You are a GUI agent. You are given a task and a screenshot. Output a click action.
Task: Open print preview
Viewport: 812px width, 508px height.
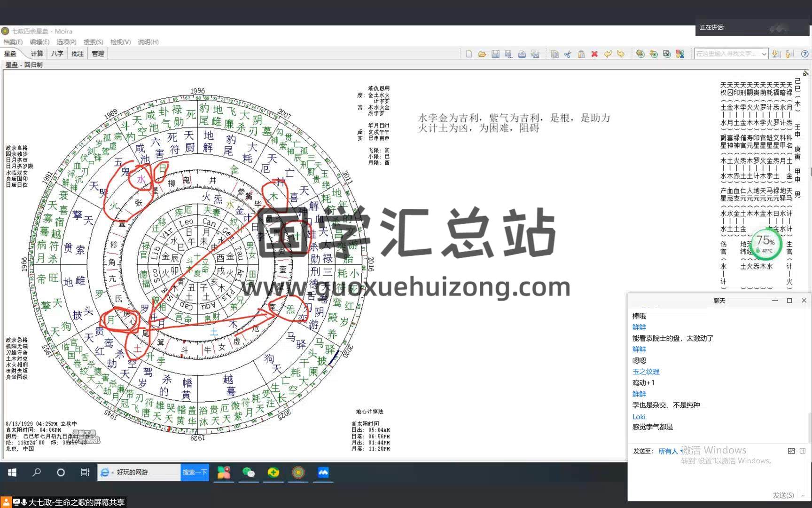click(x=535, y=54)
